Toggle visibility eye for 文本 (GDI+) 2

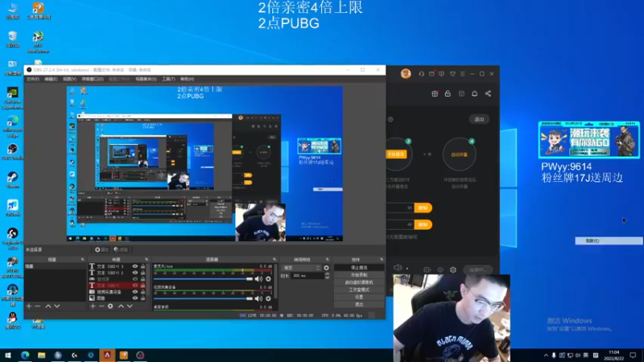(134, 273)
